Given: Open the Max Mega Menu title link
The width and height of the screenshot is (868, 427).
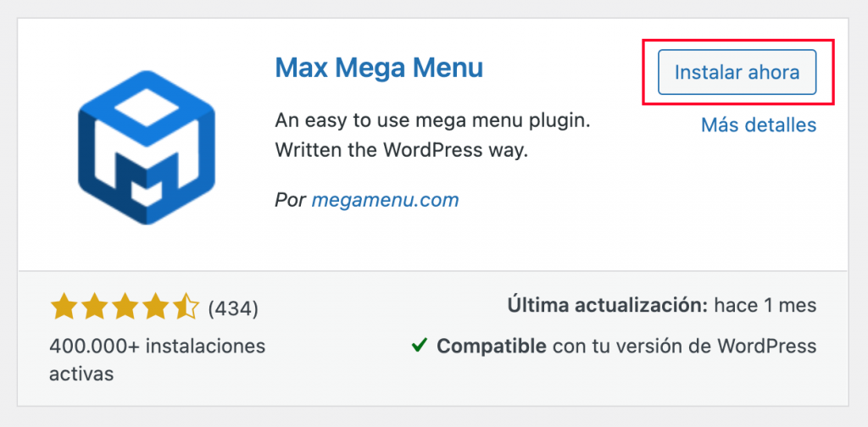Looking at the screenshot, I should (379, 68).
